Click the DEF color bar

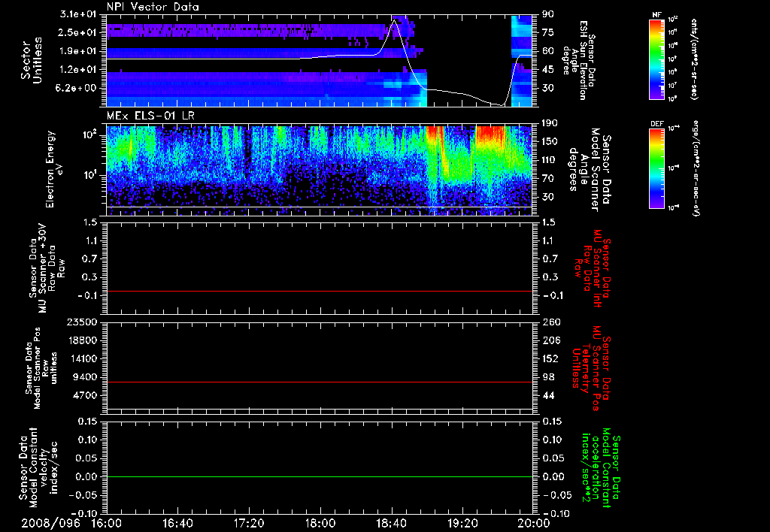[x=657, y=168]
